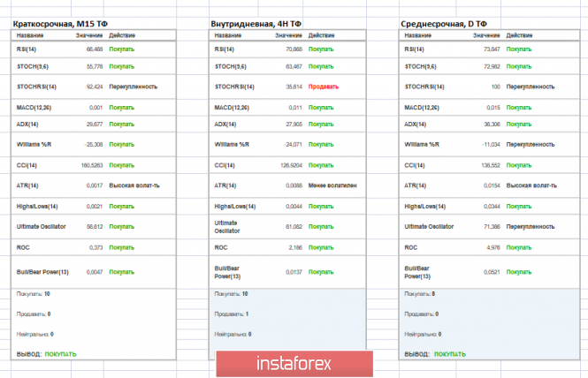This screenshot has width=588, height=378.
Task: Select Highs/Lows(14) value 0,0344 in D table
Action: (492, 207)
